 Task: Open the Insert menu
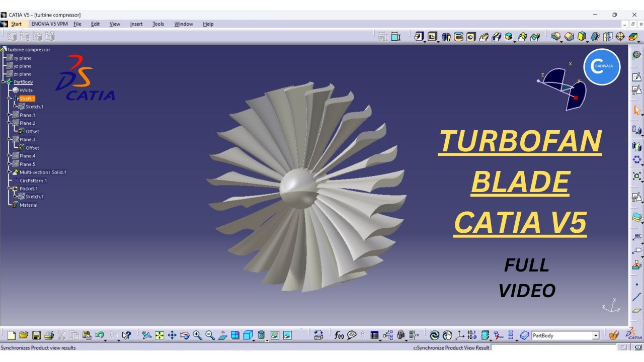[x=136, y=24]
